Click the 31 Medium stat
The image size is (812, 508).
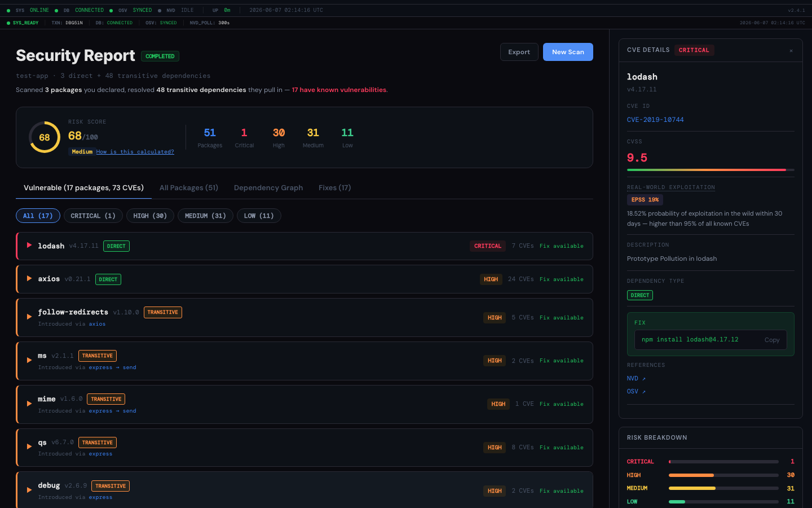tap(313, 137)
